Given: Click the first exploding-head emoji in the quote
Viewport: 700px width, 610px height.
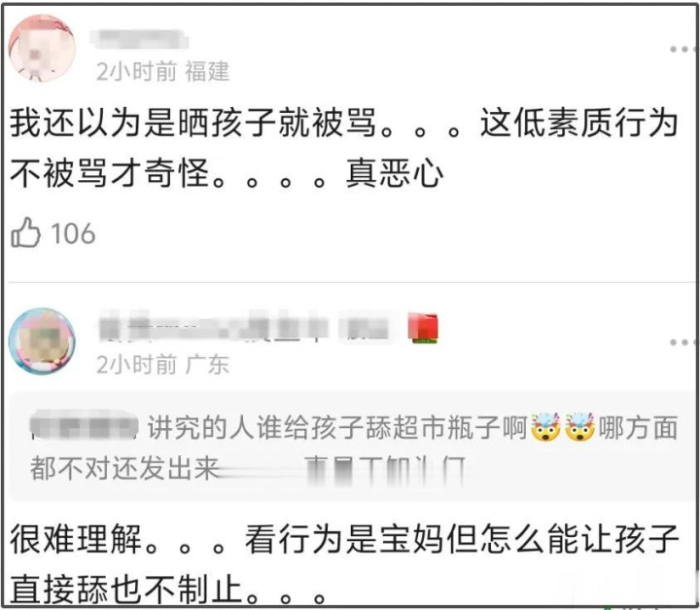Looking at the screenshot, I should coord(545,427).
